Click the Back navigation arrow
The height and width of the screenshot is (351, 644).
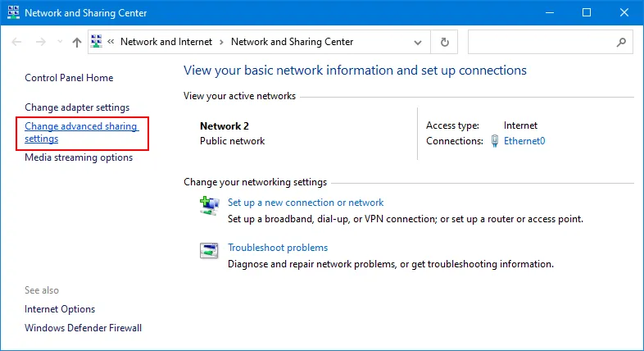pos(17,42)
